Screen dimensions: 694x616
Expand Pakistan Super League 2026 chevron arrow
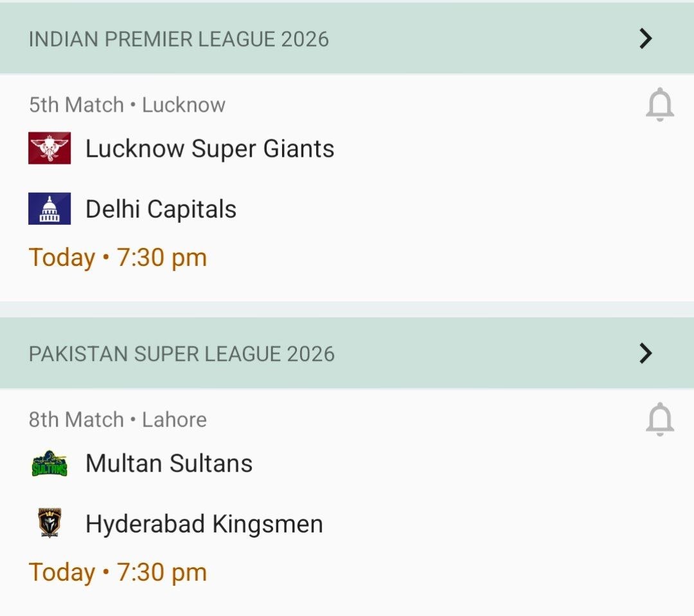coord(646,353)
